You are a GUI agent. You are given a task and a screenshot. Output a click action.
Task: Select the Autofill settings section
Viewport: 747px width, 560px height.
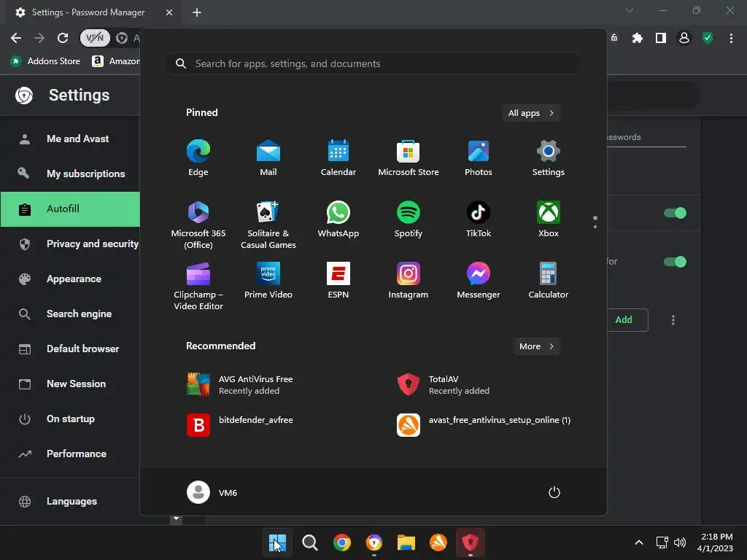70,209
